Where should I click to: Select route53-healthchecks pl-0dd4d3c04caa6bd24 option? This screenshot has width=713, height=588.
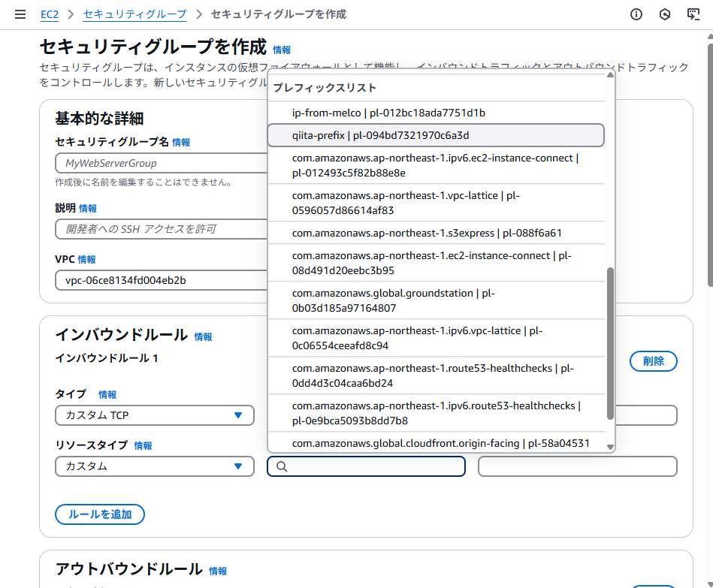[x=436, y=375]
